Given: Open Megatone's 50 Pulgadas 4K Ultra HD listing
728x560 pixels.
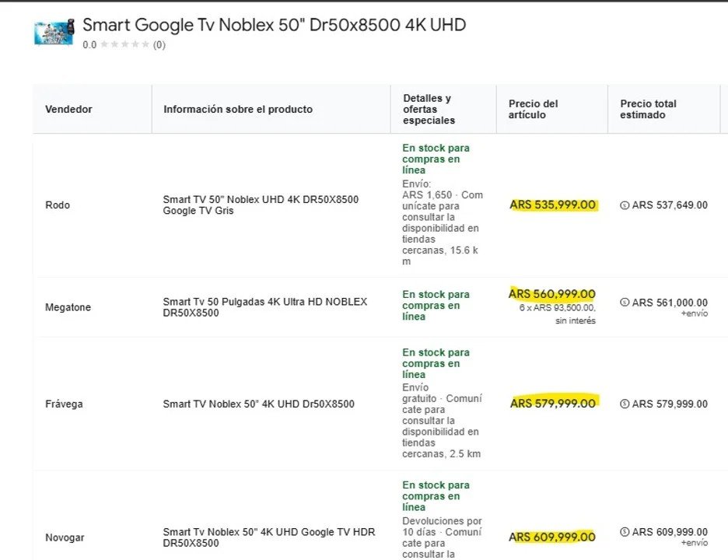Looking at the screenshot, I should point(264,307).
